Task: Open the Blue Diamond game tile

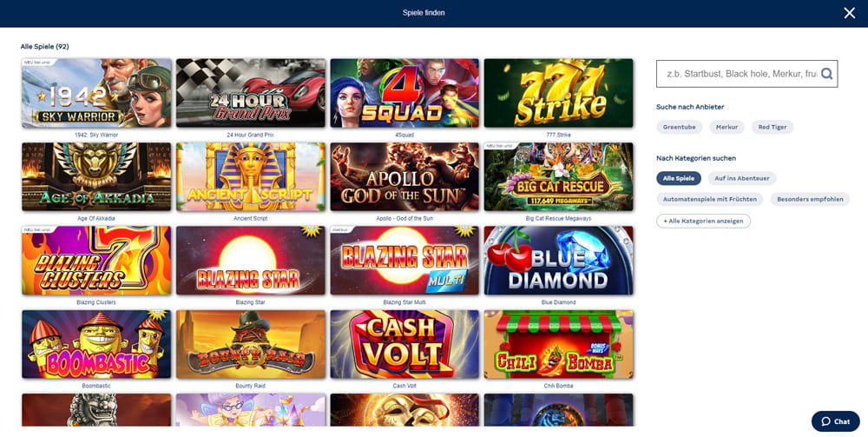Action: coord(558,261)
